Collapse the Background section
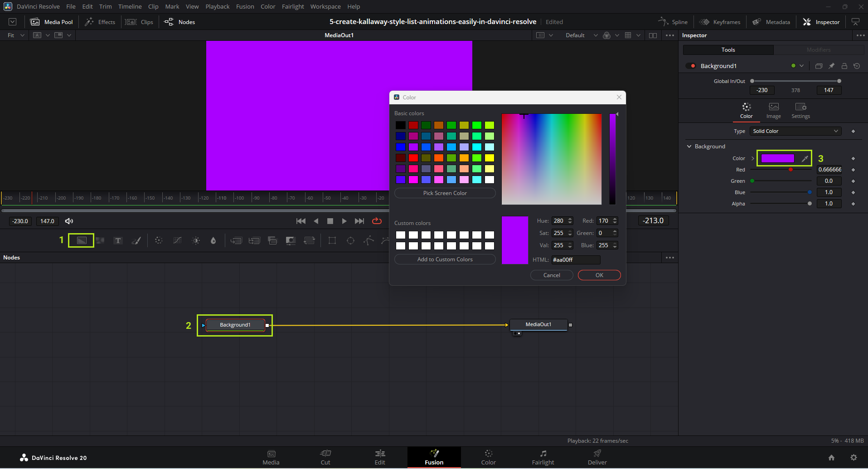Viewport: 868px width, 469px height. (689, 147)
